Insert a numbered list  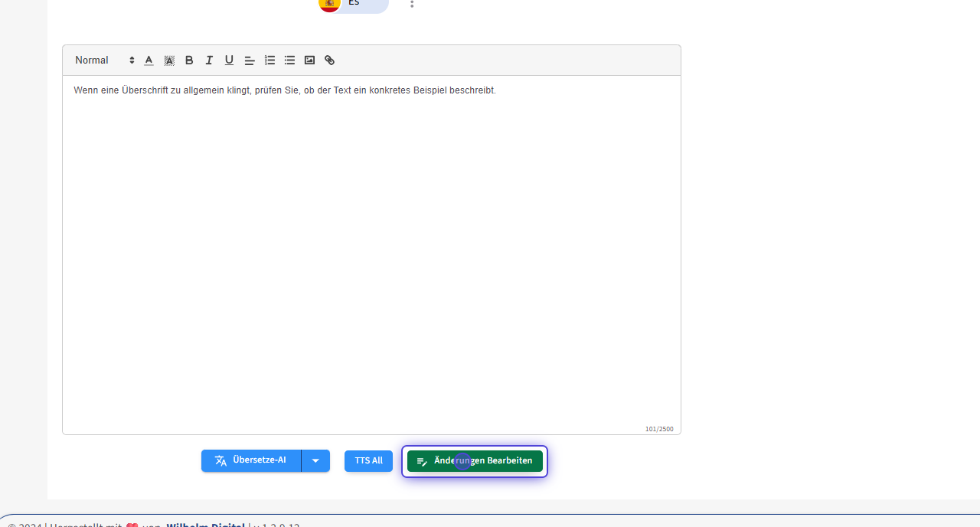pos(269,61)
